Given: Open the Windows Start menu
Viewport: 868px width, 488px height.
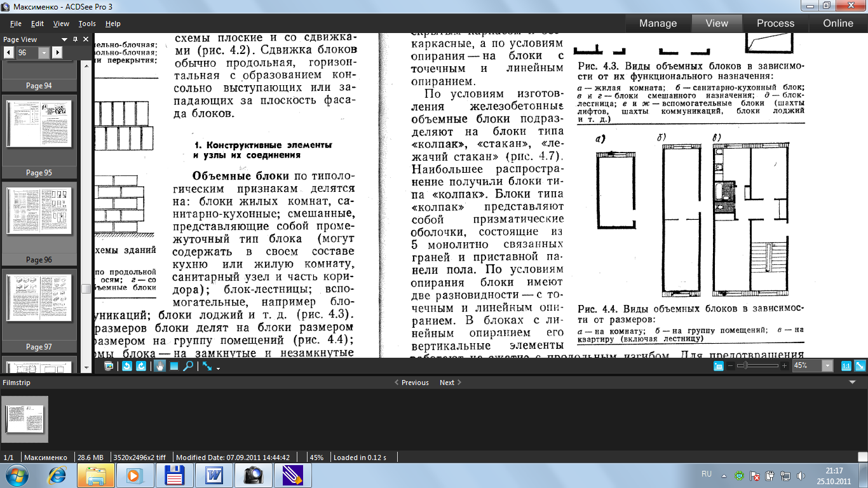Looking at the screenshot, I should pyautogui.click(x=17, y=475).
